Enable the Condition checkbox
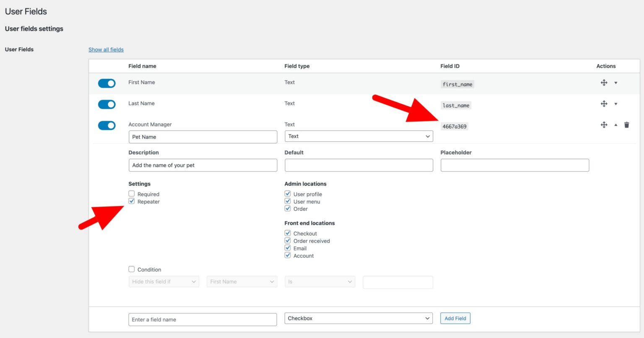Image resolution: width=644 pixels, height=338 pixels. [131, 269]
